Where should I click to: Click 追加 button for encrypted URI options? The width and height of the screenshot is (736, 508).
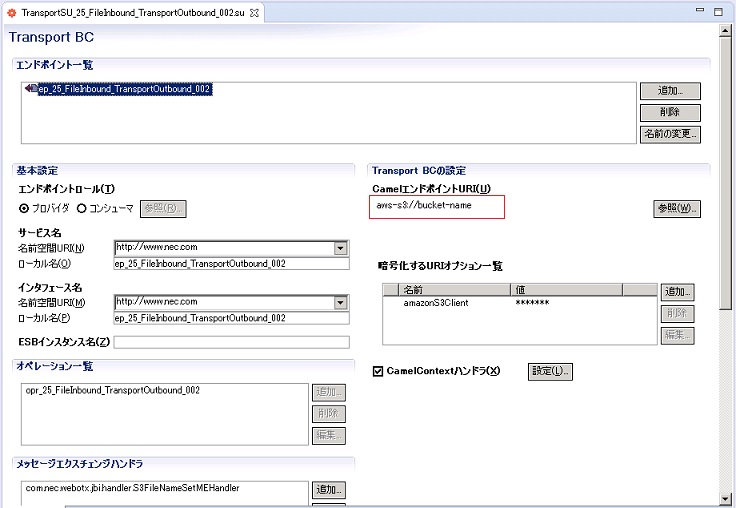coord(677,292)
